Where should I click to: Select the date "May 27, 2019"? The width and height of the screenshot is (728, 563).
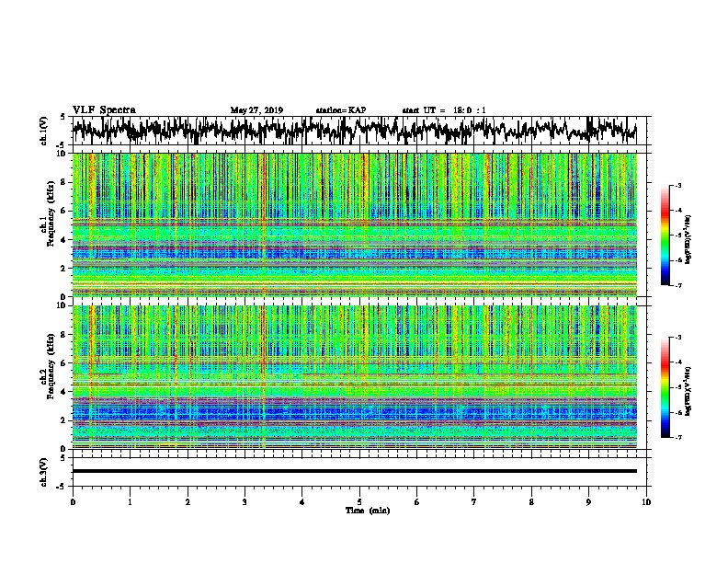pos(256,110)
